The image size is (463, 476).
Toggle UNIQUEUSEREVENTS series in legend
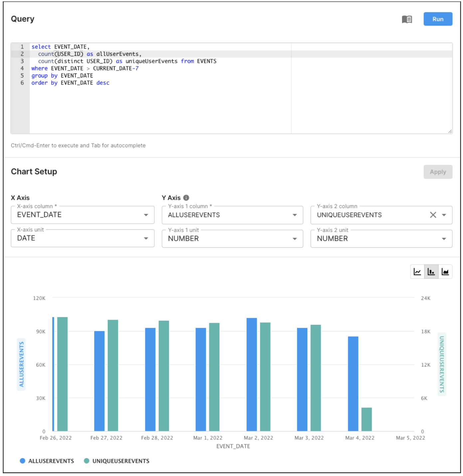click(120, 461)
